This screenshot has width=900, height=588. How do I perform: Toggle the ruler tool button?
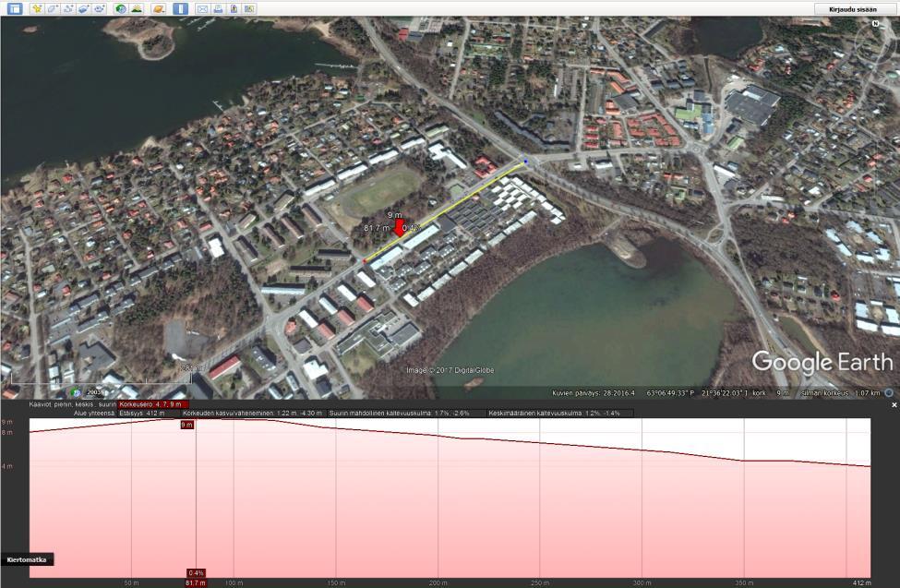click(x=180, y=8)
